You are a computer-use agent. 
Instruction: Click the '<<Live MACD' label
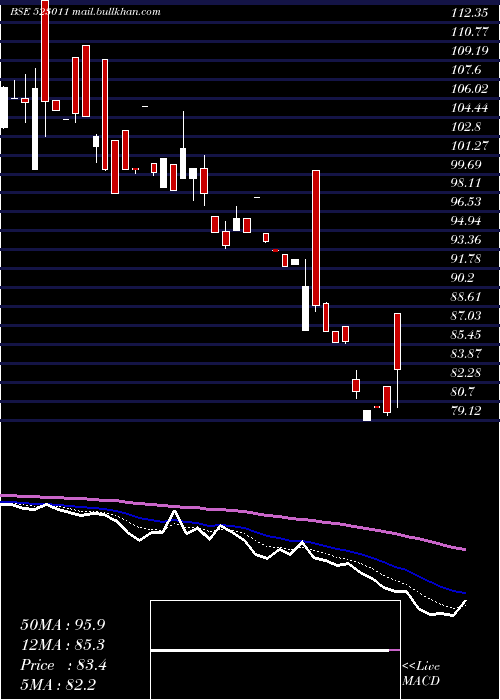tap(421, 674)
